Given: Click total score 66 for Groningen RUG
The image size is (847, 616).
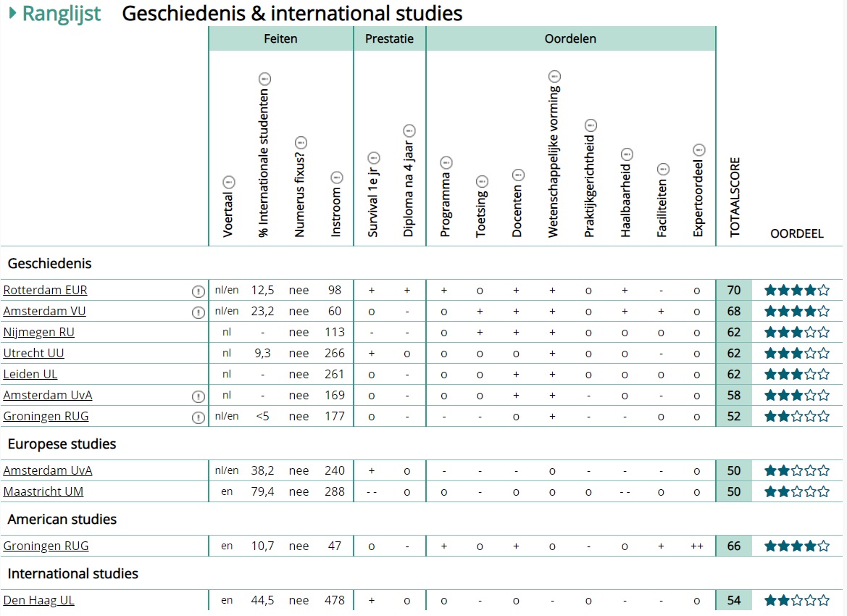Looking at the screenshot, I should click(733, 546).
